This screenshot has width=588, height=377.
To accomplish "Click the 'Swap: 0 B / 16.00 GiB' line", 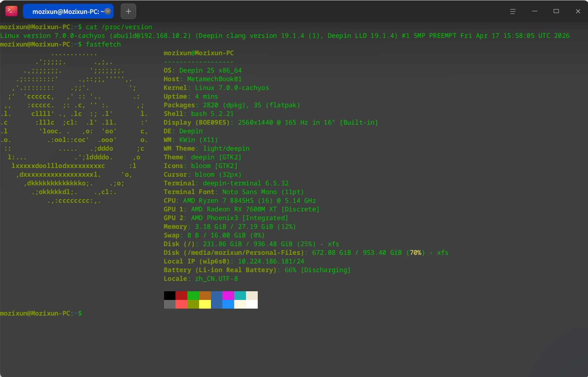I will click(214, 235).
